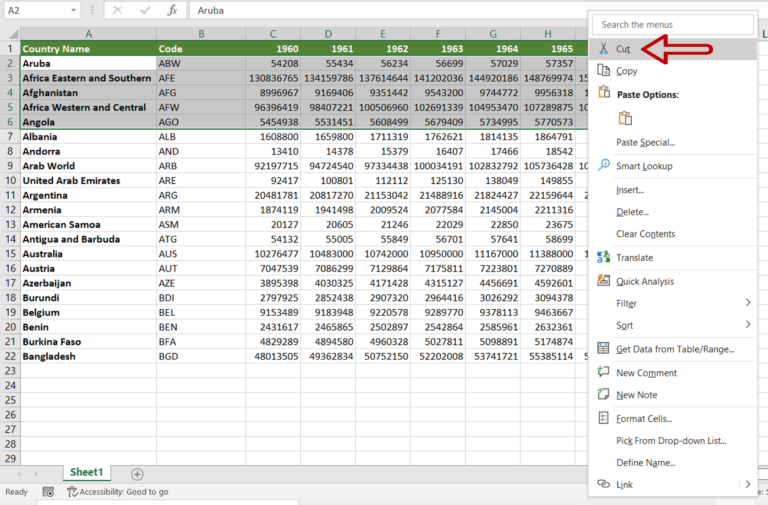The height and width of the screenshot is (505, 768).
Task: Click the Format Cells icon
Action: click(603, 418)
